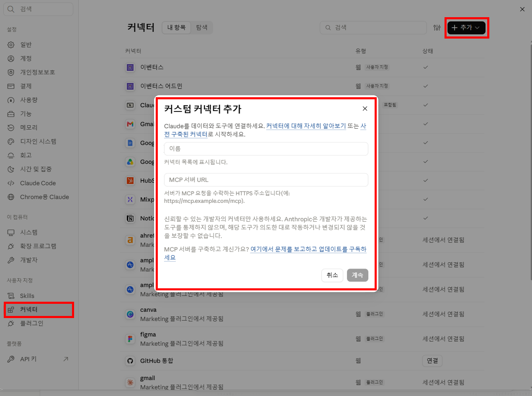Click the 상태 column header

tap(428, 51)
